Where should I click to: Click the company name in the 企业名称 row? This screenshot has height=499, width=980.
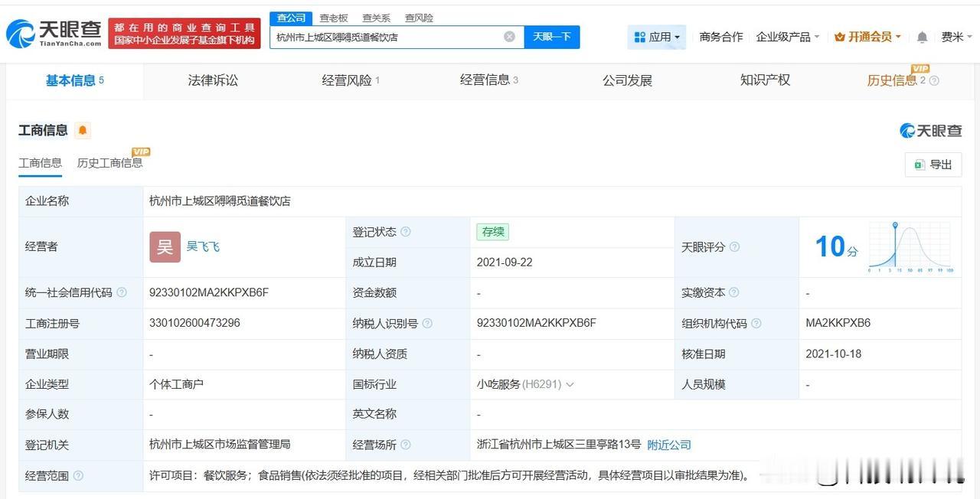coord(220,201)
